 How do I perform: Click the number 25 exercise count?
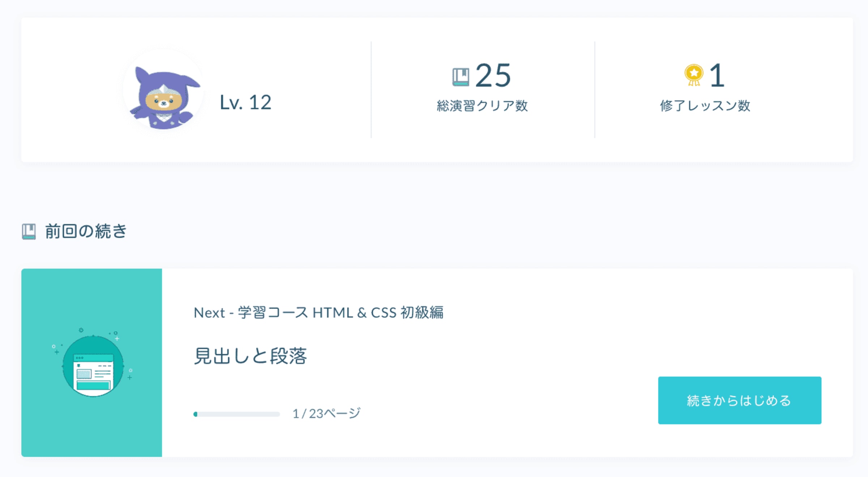pyautogui.click(x=493, y=76)
